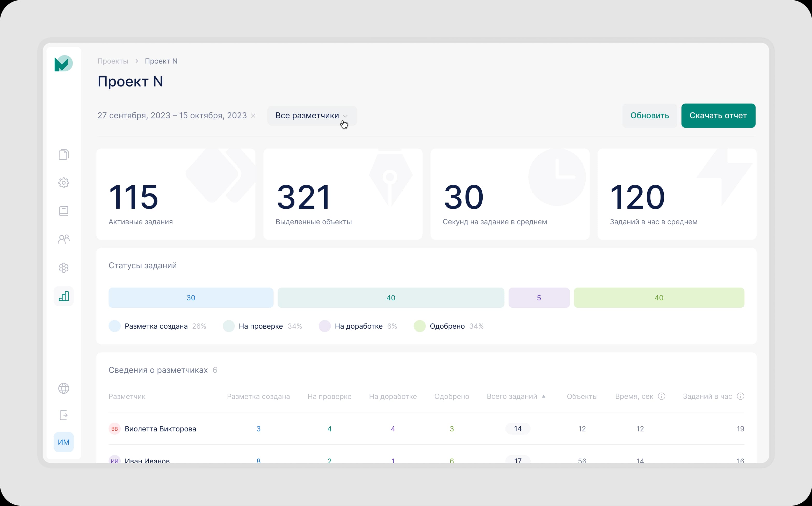812x506 pixels.
Task: Click info icon next to Заданий в час
Action: coord(740,396)
